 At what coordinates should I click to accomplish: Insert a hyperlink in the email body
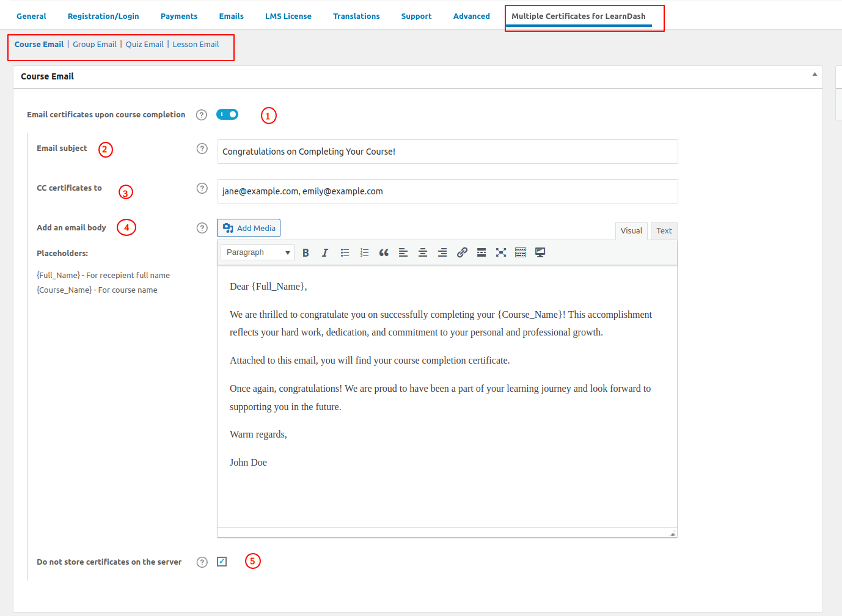pyautogui.click(x=462, y=252)
